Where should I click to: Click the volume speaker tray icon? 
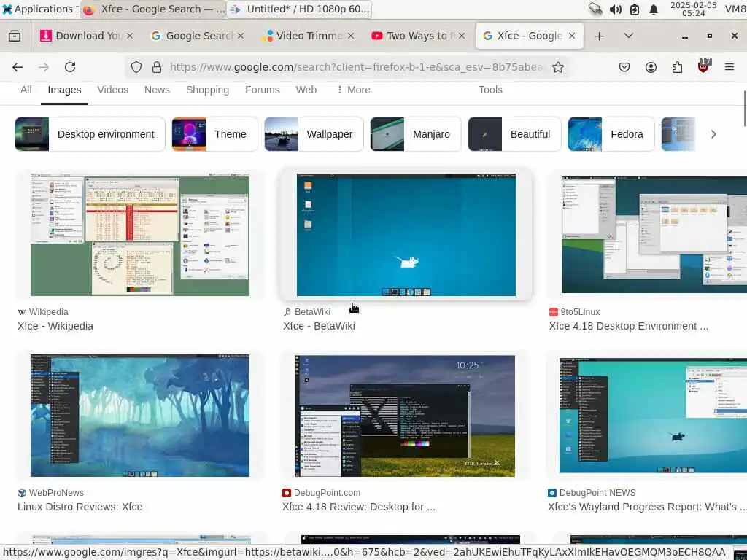pos(615,9)
